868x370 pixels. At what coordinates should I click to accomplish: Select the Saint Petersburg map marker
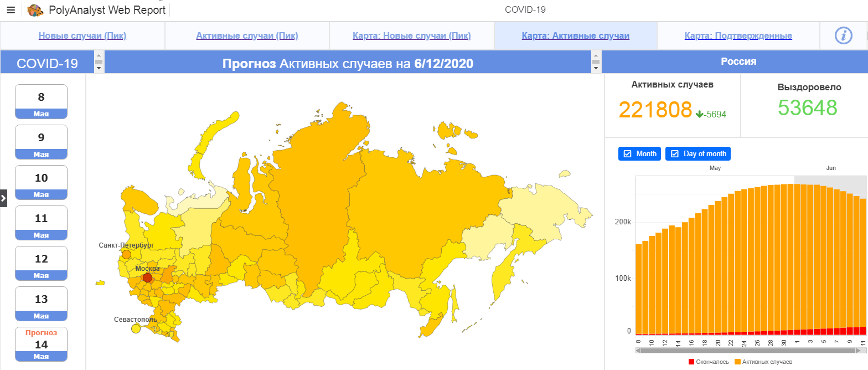tap(126, 254)
